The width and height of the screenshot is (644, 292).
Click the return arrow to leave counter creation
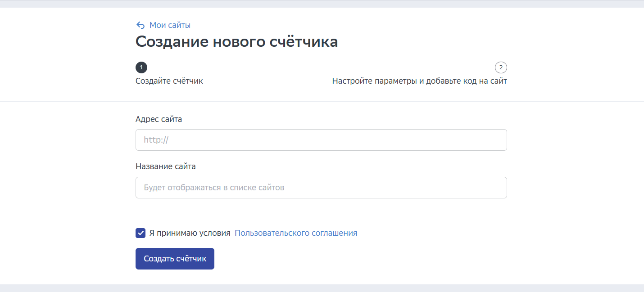click(x=140, y=25)
